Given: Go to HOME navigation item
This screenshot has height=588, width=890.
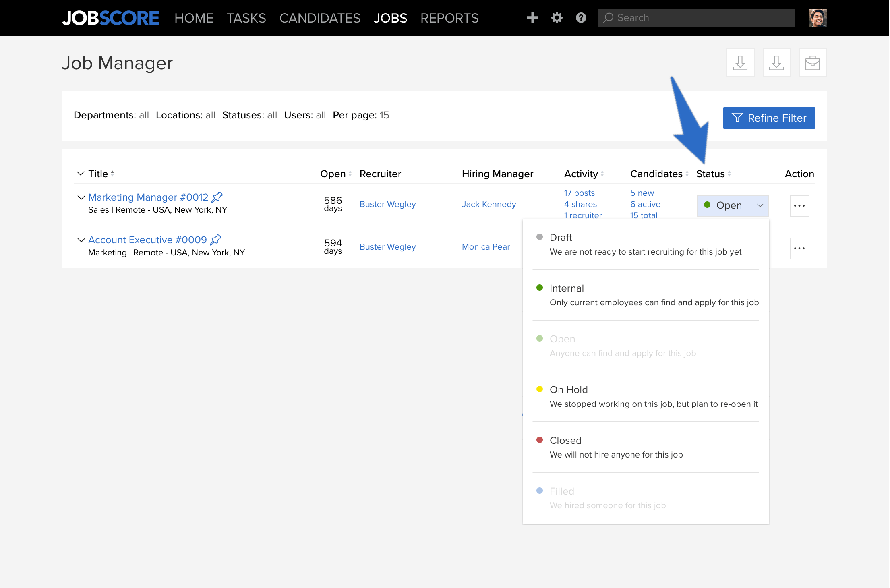Looking at the screenshot, I should coord(194,18).
